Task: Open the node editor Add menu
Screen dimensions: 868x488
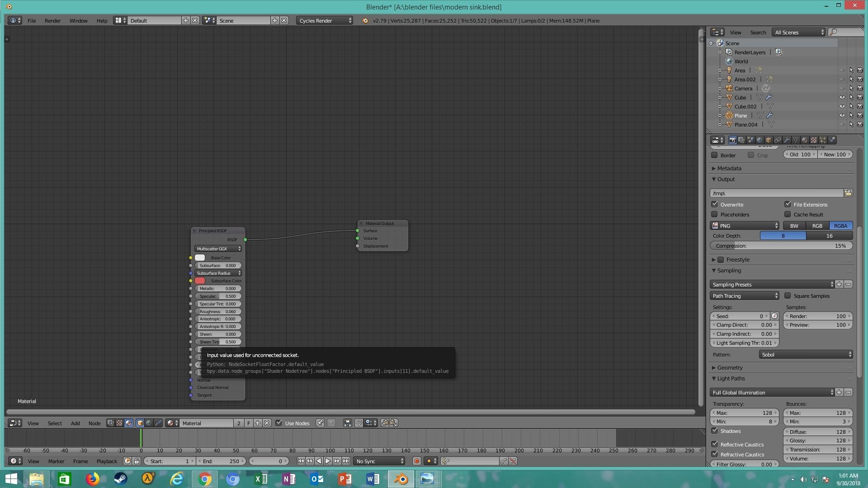Action: coord(75,423)
